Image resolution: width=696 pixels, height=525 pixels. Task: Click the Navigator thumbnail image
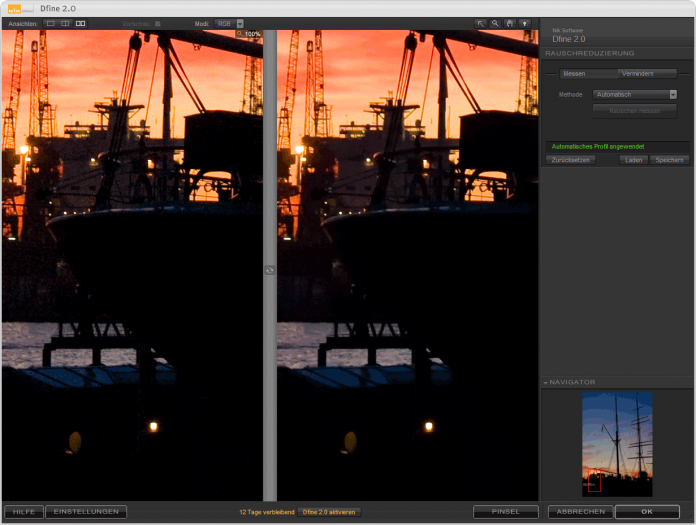pyautogui.click(x=617, y=444)
